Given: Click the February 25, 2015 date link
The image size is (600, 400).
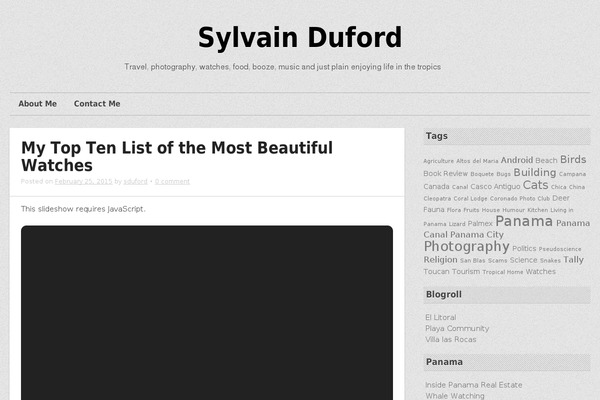Looking at the screenshot, I should tap(83, 181).
